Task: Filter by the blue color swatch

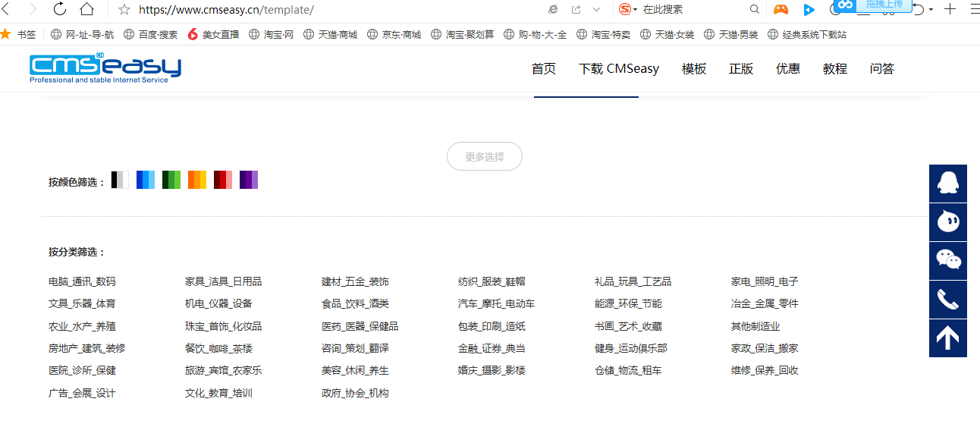Action: (146, 181)
